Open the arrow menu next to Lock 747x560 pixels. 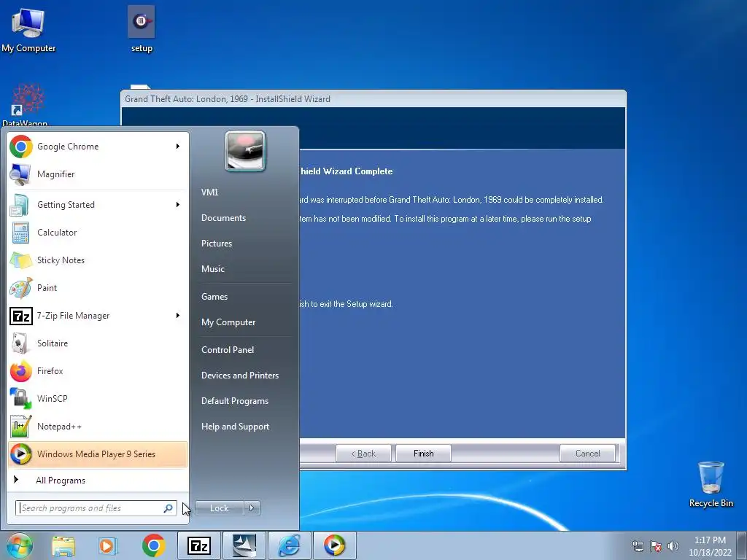252,508
